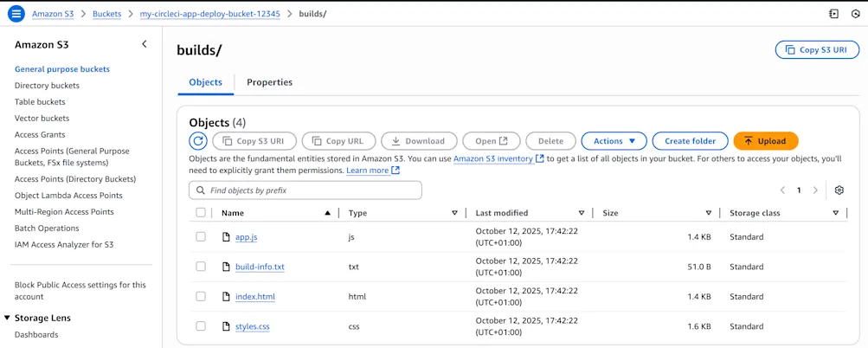Open Directory buckets in sidebar
Image resolution: width=868 pixels, height=348 pixels.
pos(47,86)
